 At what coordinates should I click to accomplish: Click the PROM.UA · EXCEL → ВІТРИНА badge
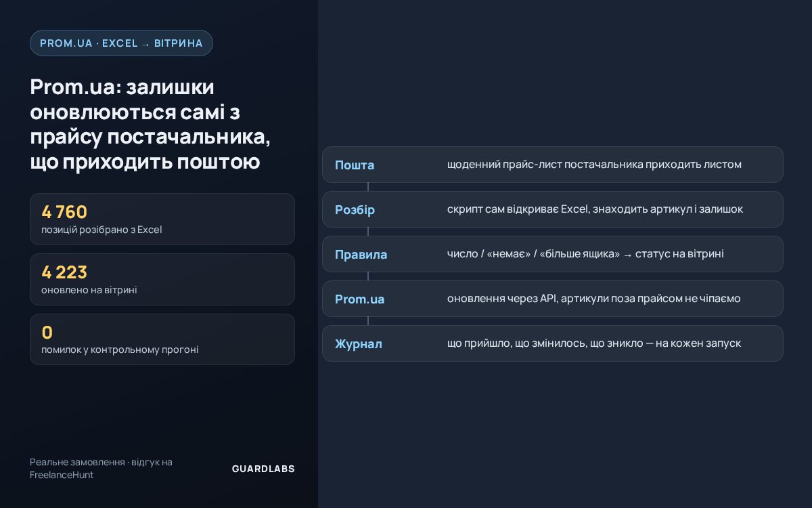pyautogui.click(x=121, y=43)
